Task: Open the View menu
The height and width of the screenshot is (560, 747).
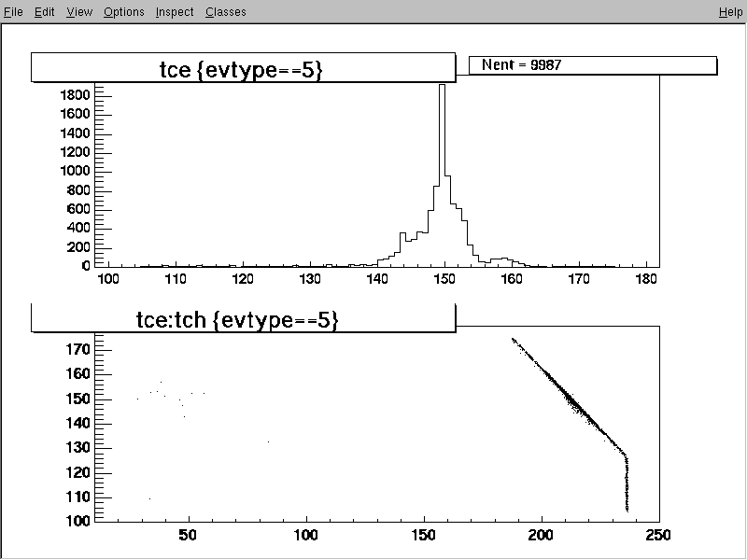Action: click(79, 12)
